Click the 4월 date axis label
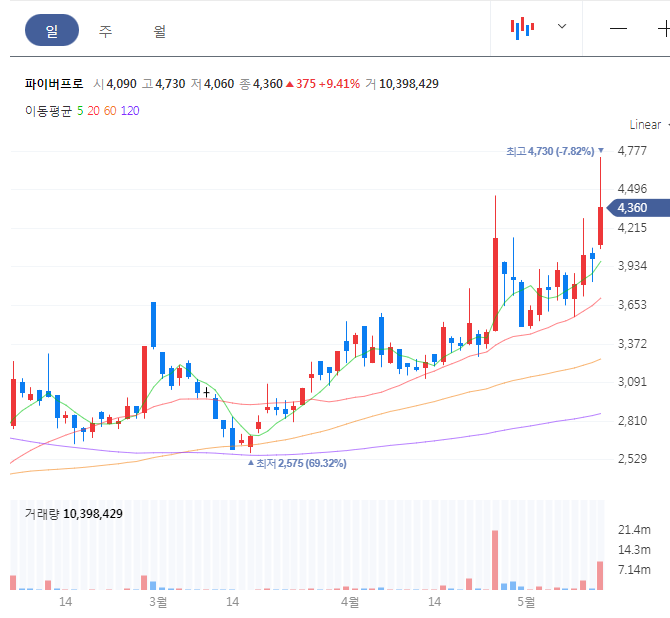 [350, 602]
